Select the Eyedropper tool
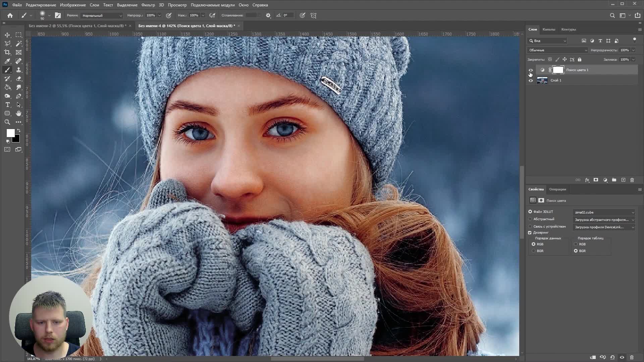 click(7, 61)
